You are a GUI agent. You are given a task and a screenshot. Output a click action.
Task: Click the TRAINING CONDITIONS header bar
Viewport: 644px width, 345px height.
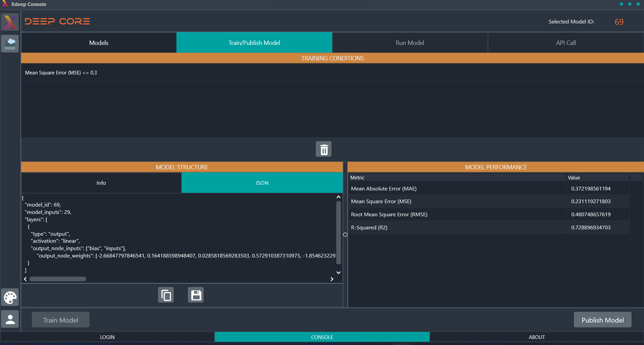click(x=332, y=58)
